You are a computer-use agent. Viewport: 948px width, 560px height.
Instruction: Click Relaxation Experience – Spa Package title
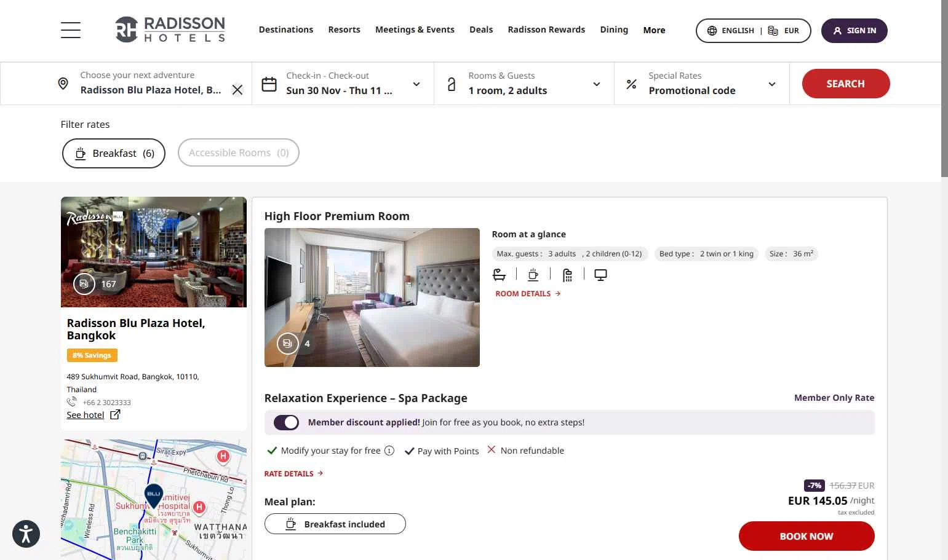(x=366, y=398)
